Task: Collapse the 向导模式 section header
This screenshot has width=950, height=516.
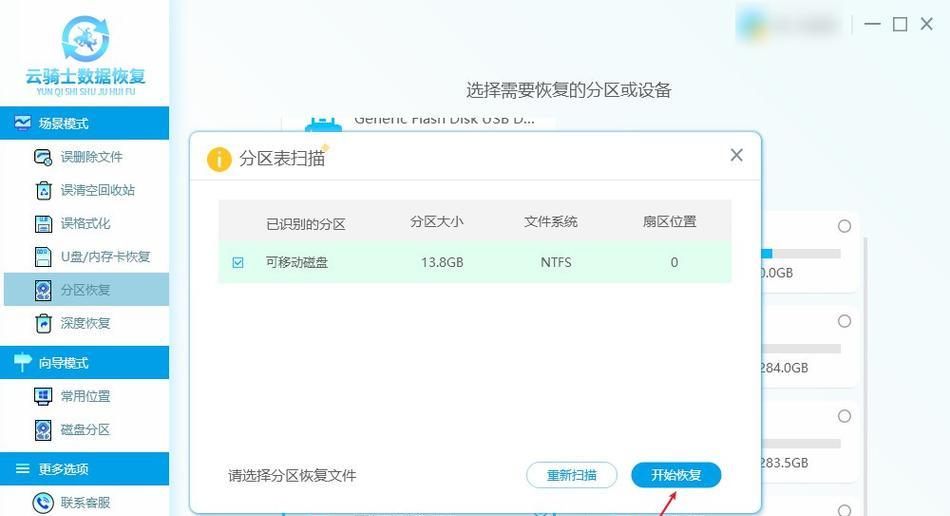Action: [x=84, y=362]
